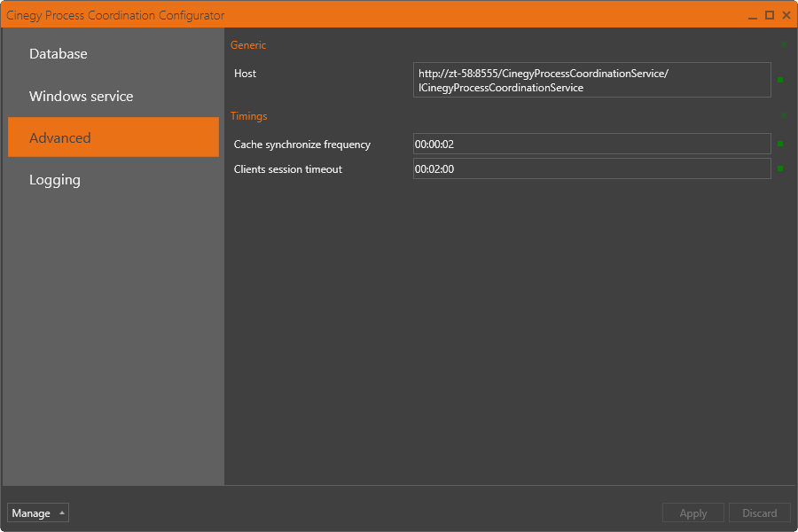Maximize the Configurator window

(770, 15)
